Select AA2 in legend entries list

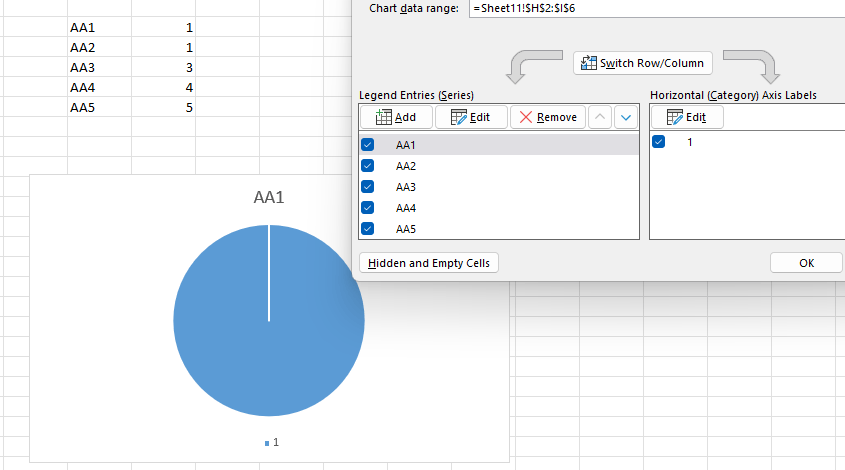pyautogui.click(x=499, y=166)
